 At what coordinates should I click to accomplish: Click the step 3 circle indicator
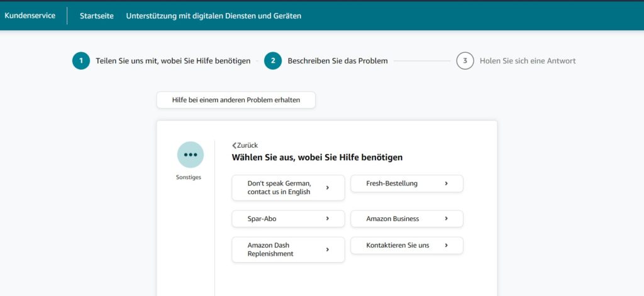pos(465,61)
